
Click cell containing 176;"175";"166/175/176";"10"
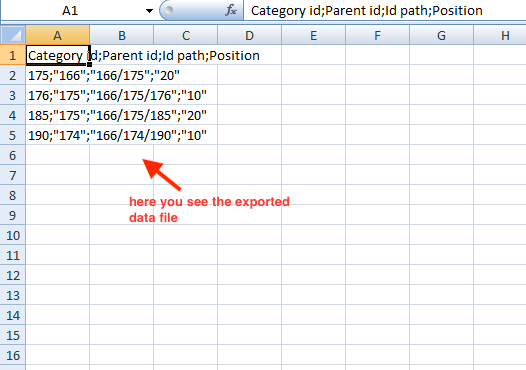click(58, 95)
